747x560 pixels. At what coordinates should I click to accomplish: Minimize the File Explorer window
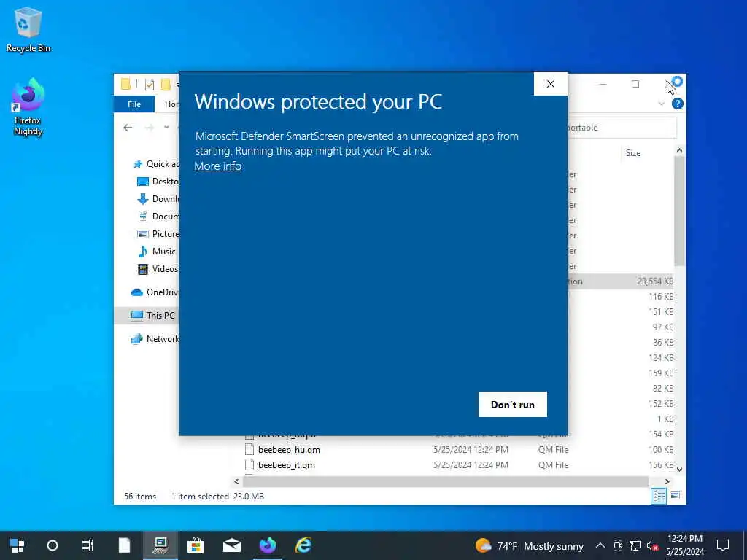[603, 85]
